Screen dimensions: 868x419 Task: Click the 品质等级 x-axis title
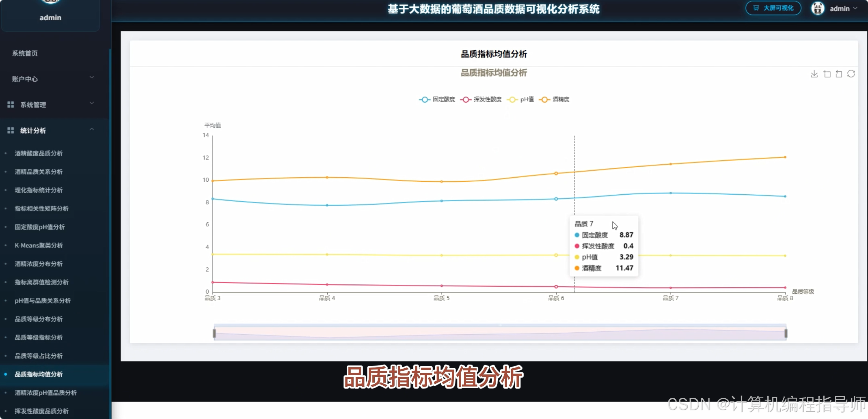coord(803,292)
